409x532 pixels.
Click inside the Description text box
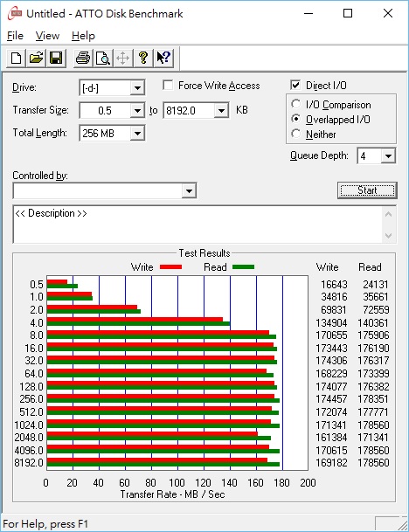pos(198,225)
